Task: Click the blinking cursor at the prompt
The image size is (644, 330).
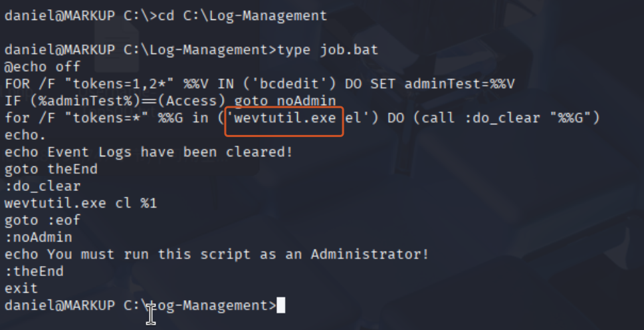Action: click(280, 305)
